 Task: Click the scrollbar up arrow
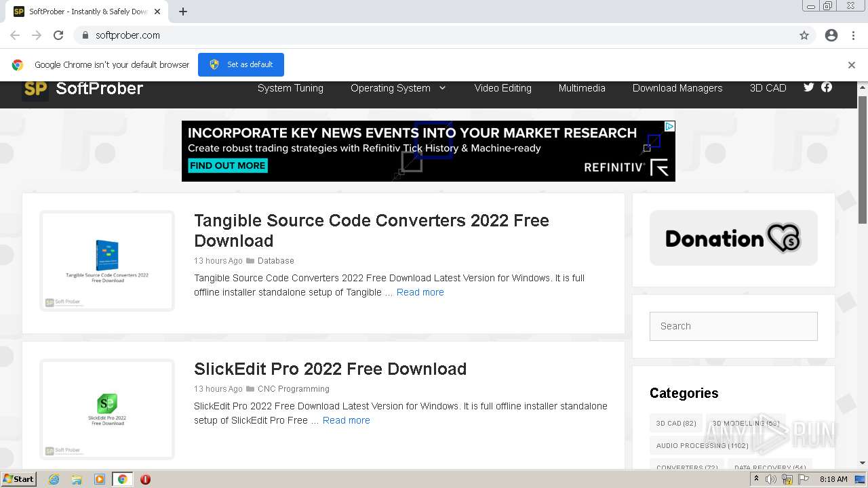863,87
